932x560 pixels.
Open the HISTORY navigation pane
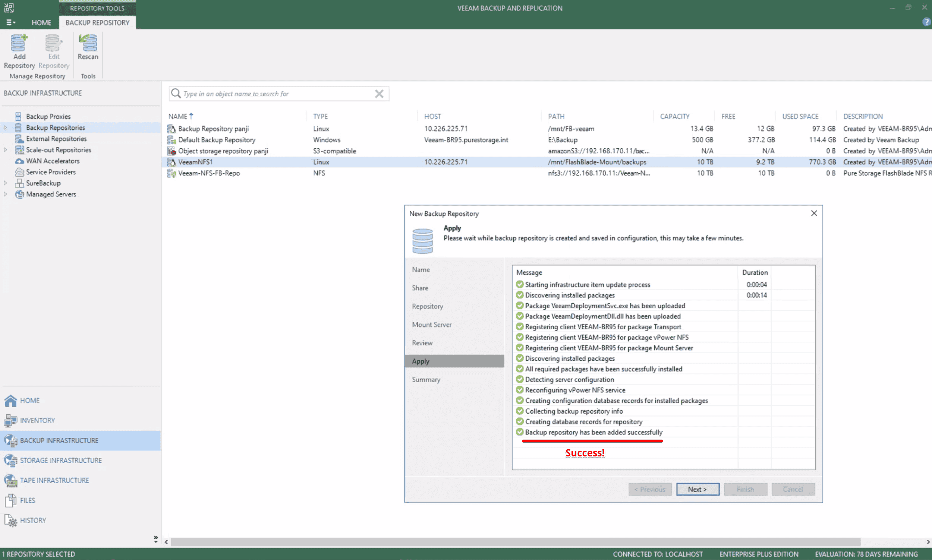(x=80, y=521)
